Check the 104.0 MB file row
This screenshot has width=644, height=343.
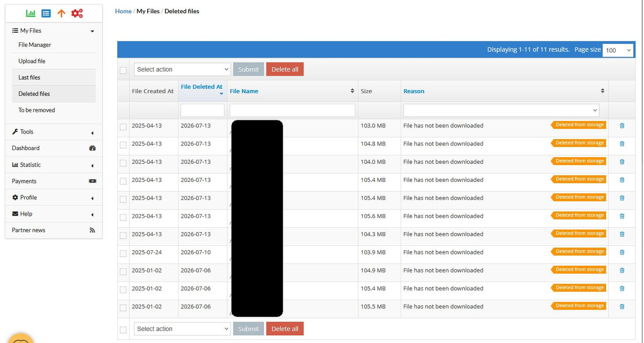123,163
